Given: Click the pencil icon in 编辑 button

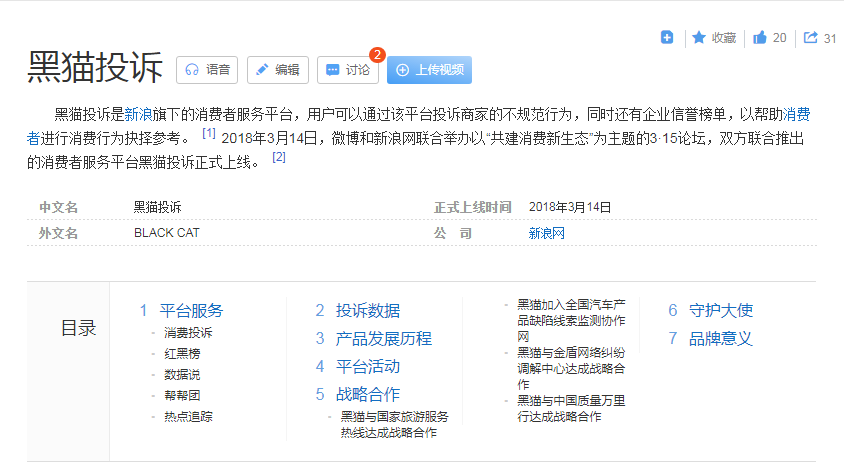Looking at the screenshot, I should (262, 69).
